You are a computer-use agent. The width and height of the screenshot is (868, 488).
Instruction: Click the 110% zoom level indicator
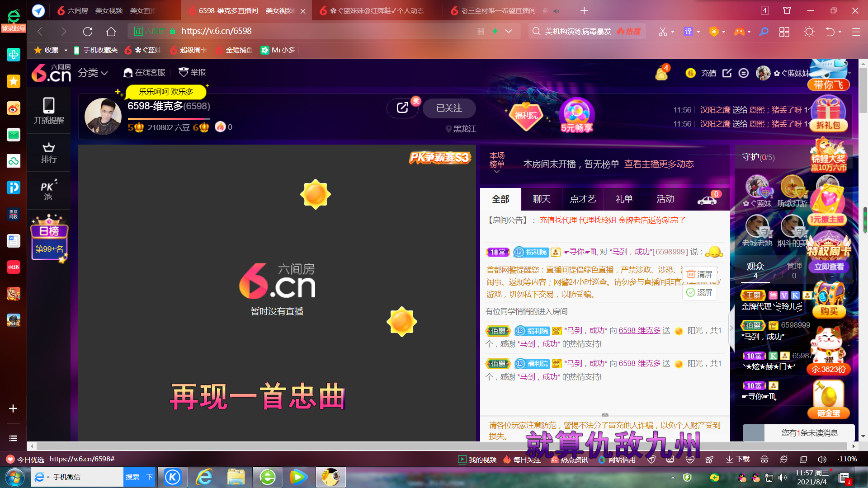tap(848, 459)
